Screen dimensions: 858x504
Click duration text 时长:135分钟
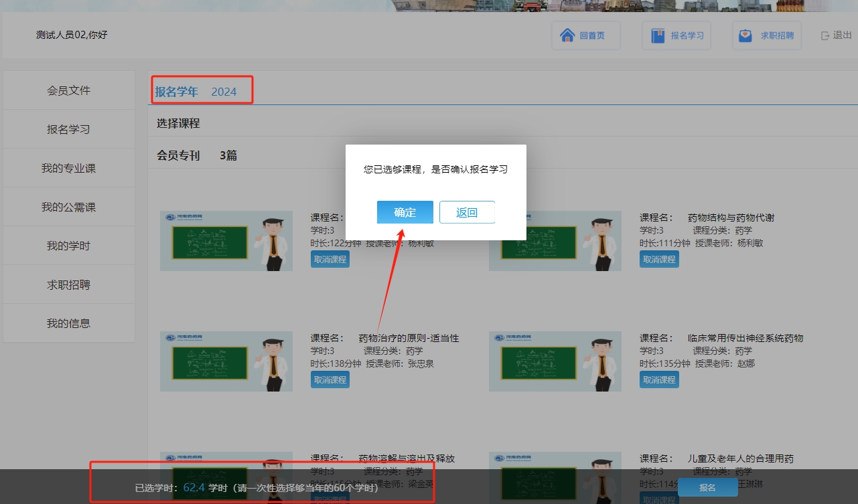coord(664,363)
